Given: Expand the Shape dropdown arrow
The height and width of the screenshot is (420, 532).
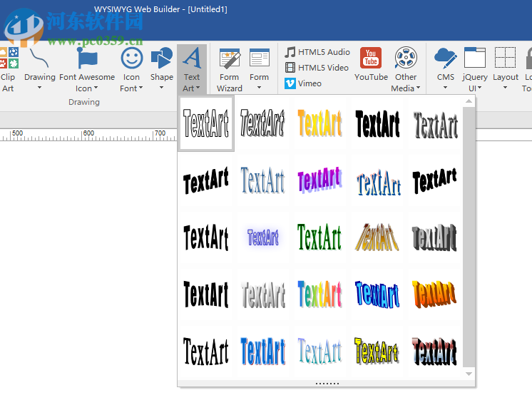Looking at the screenshot, I should coord(161,88).
